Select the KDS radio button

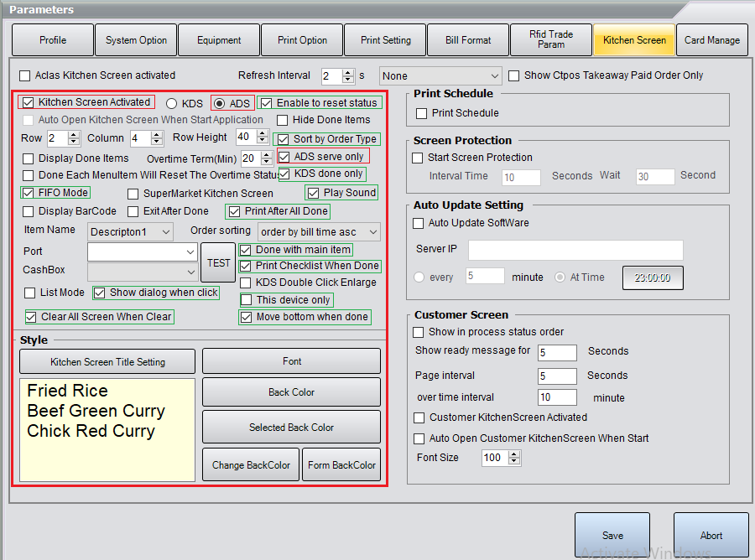[x=171, y=103]
